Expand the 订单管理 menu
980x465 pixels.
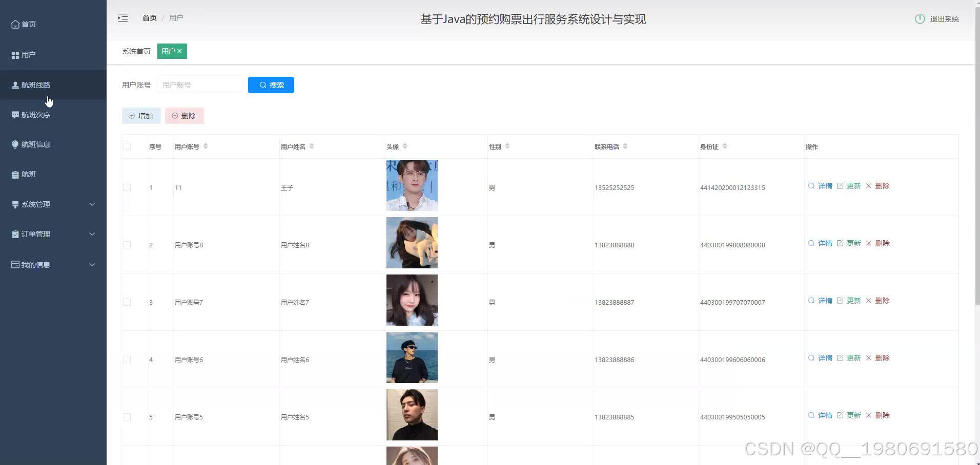36,234
